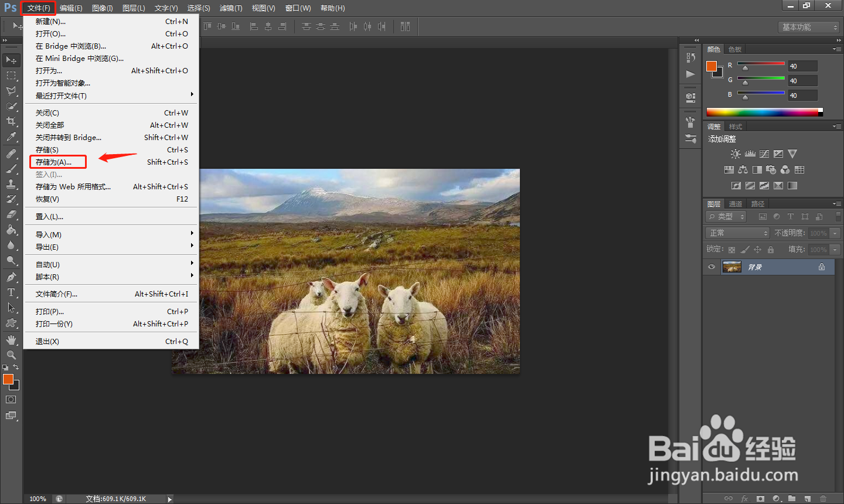Add Channel Mixer adjustment
Screen dimensions: 844x504
click(785, 169)
